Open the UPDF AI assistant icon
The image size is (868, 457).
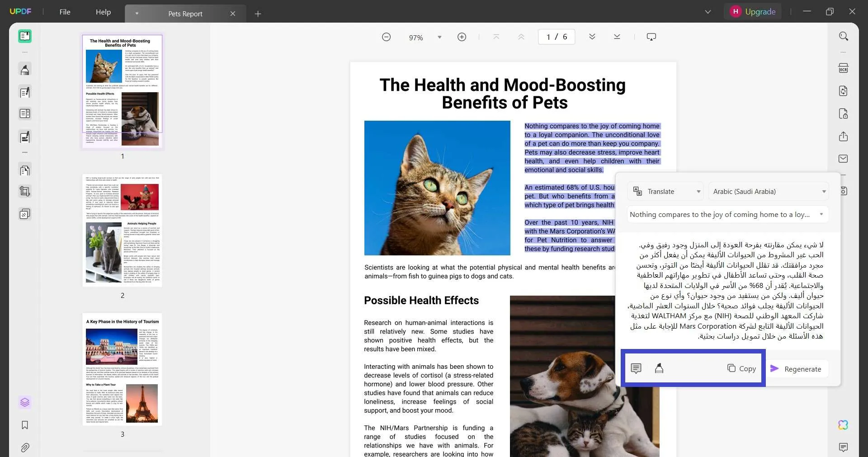(x=844, y=425)
